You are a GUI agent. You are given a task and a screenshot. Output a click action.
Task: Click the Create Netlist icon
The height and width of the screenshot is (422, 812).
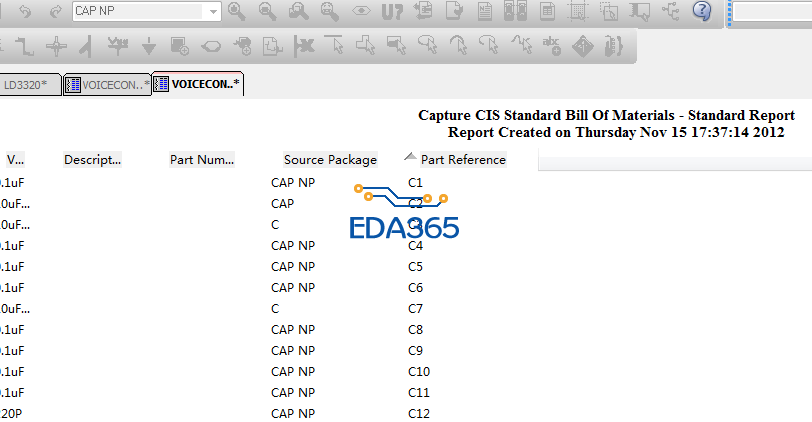485,11
